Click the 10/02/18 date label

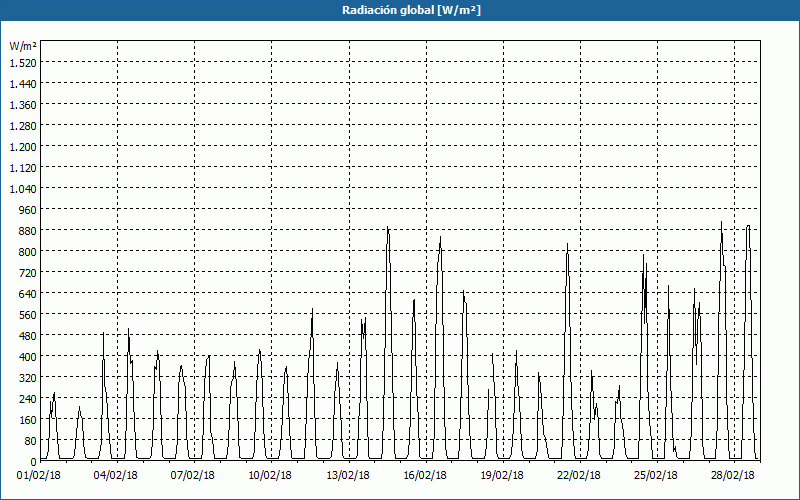click(x=270, y=476)
